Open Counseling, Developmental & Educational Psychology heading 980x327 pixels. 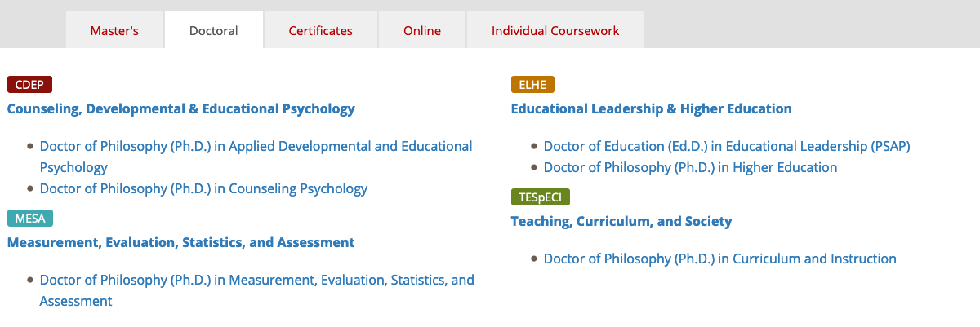pyautogui.click(x=181, y=108)
